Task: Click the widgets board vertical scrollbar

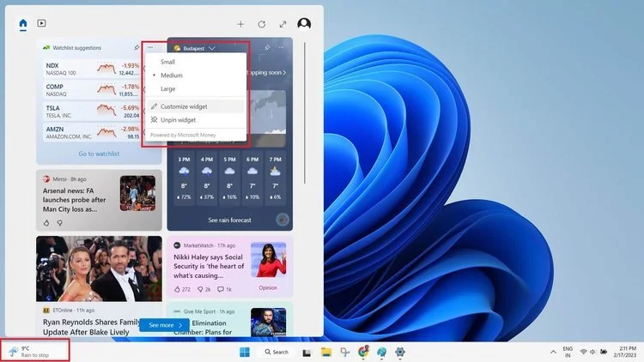Action: [x=305, y=113]
